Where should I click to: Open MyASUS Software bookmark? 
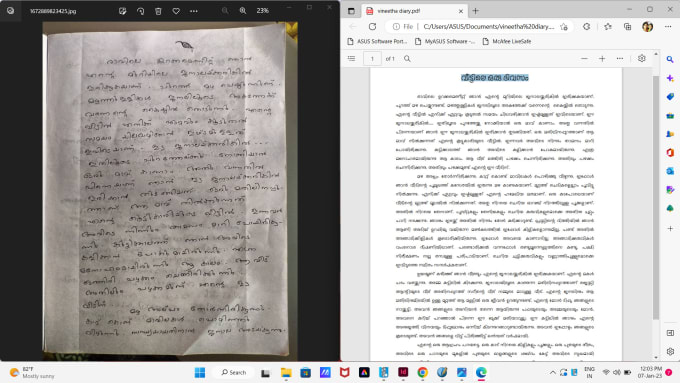(445, 41)
